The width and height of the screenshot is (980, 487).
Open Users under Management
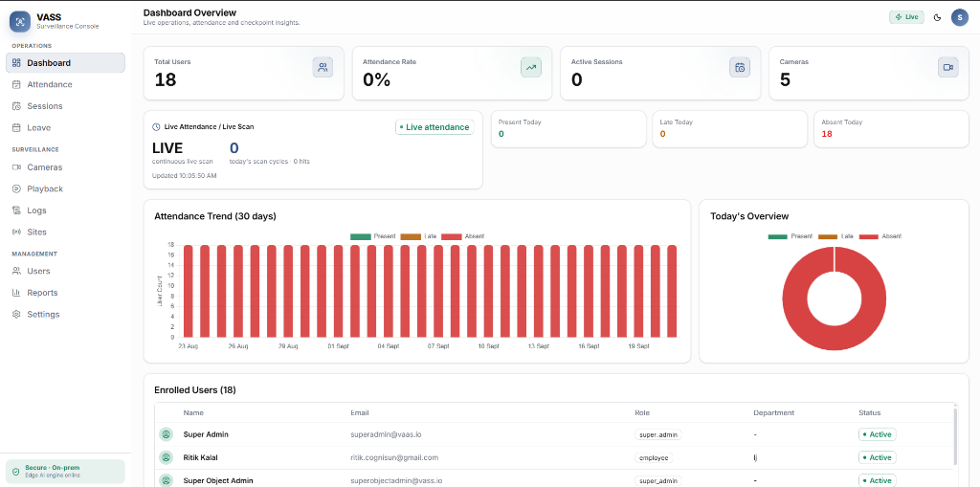pos(65,271)
